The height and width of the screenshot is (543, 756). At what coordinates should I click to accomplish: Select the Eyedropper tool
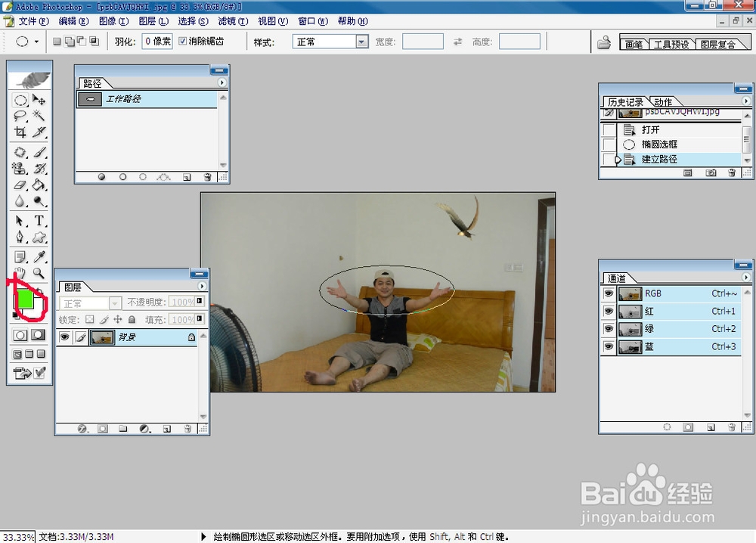39,256
